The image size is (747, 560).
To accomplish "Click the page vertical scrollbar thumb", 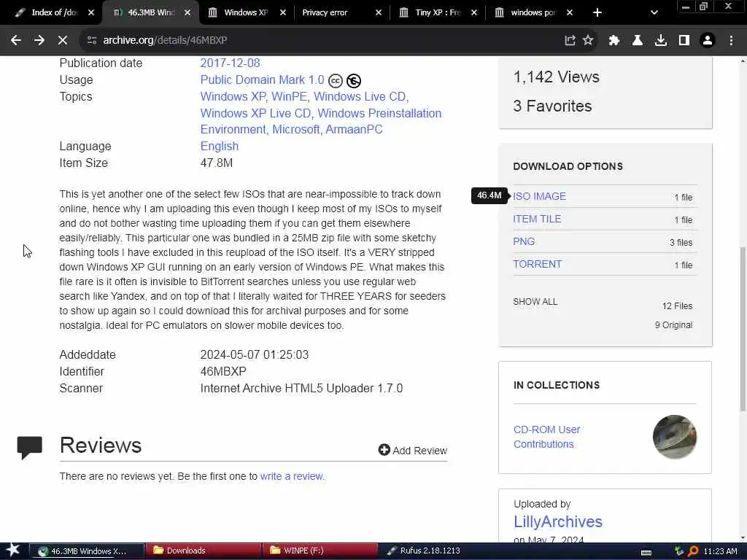I will tap(743, 329).
